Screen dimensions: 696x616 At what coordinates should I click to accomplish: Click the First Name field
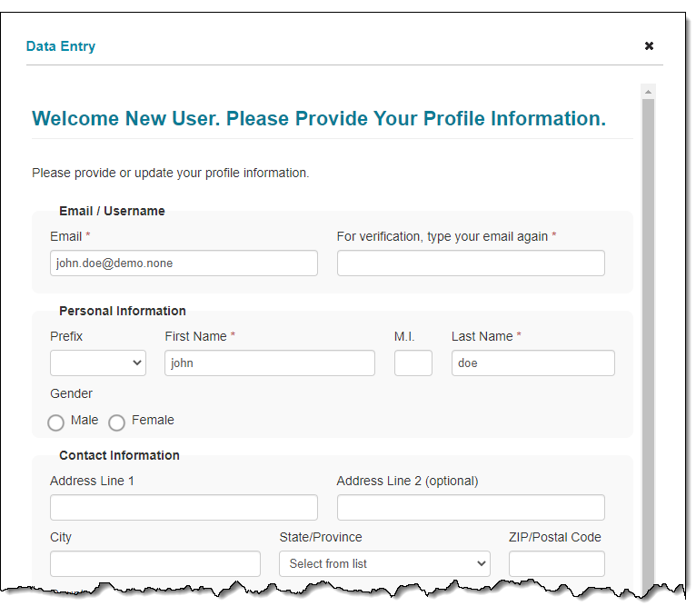point(269,363)
